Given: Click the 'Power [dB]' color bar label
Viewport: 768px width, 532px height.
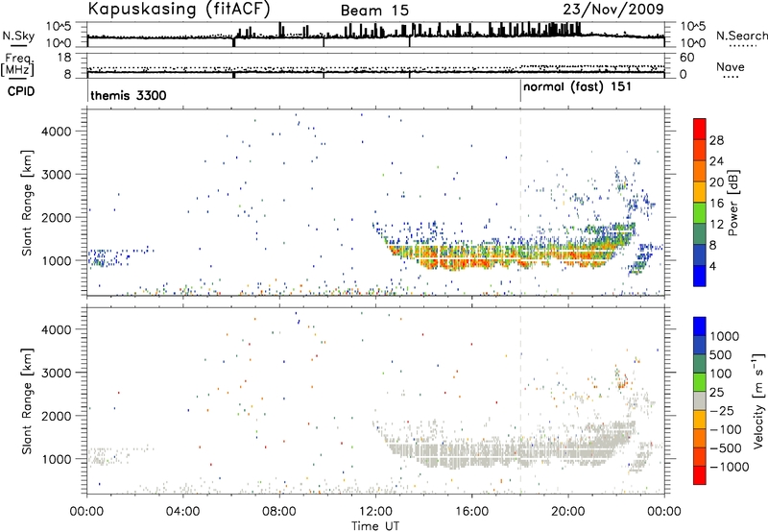Looking at the screenshot, I should [732, 203].
